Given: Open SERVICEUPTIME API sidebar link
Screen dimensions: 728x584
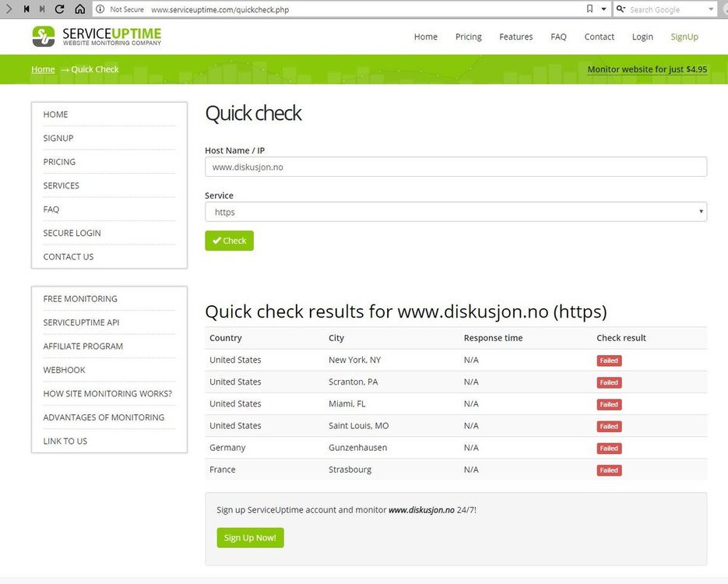Looking at the screenshot, I should 81,322.
